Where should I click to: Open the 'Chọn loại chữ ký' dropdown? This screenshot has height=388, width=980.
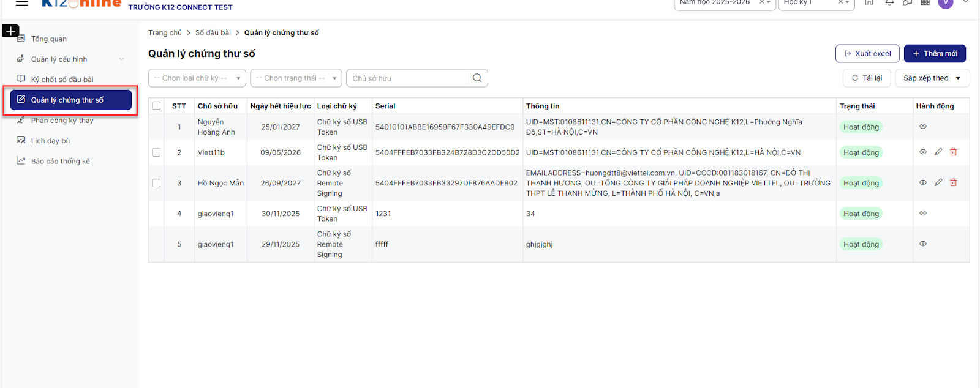coord(197,78)
